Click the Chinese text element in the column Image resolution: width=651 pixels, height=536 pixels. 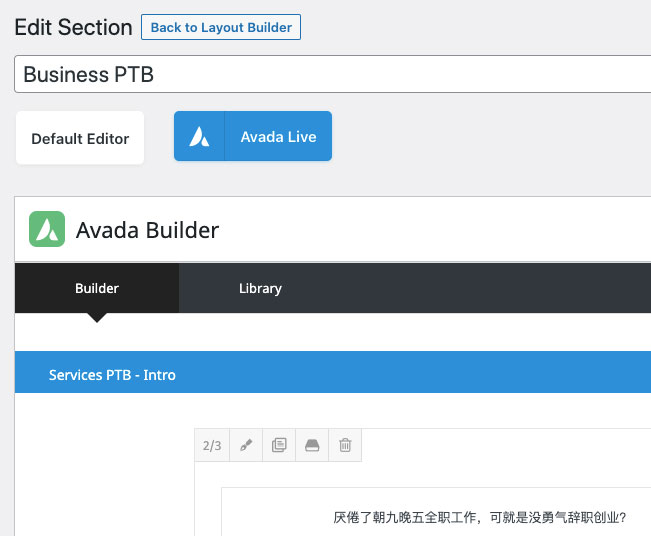[x=480, y=517]
